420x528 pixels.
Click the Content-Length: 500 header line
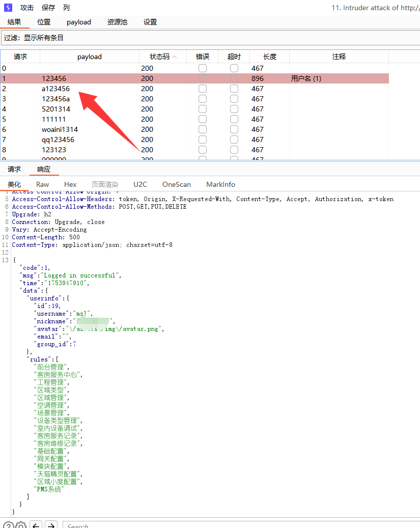46,237
